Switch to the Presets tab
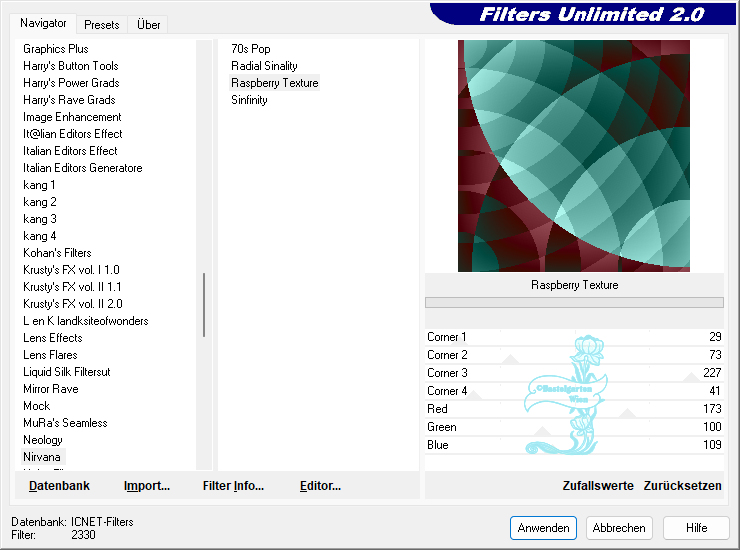The height and width of the screenshot is (550, 740). point(101,25)
